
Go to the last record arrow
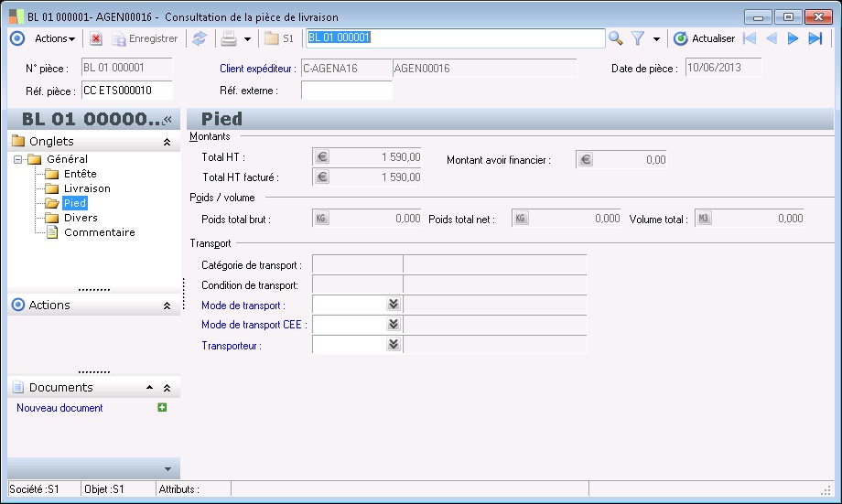815,38
